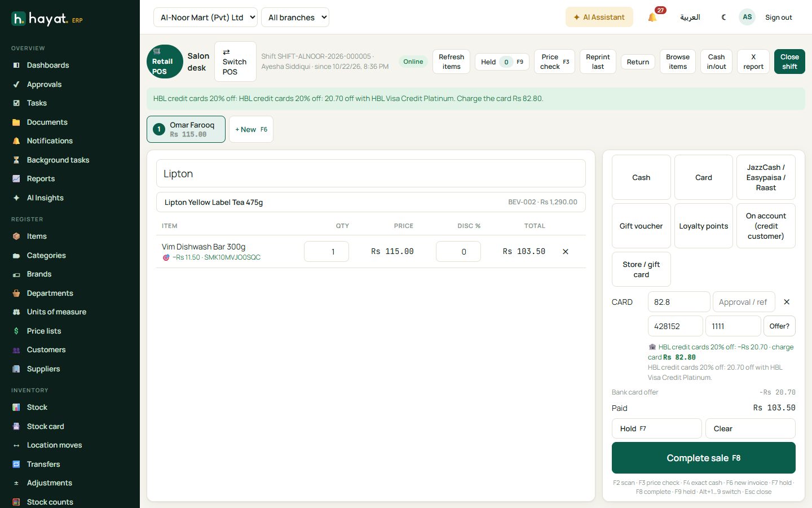Click the Suppliers building icon
The height and width of the screenshot is (508, 812).
(x=16, y=369)
